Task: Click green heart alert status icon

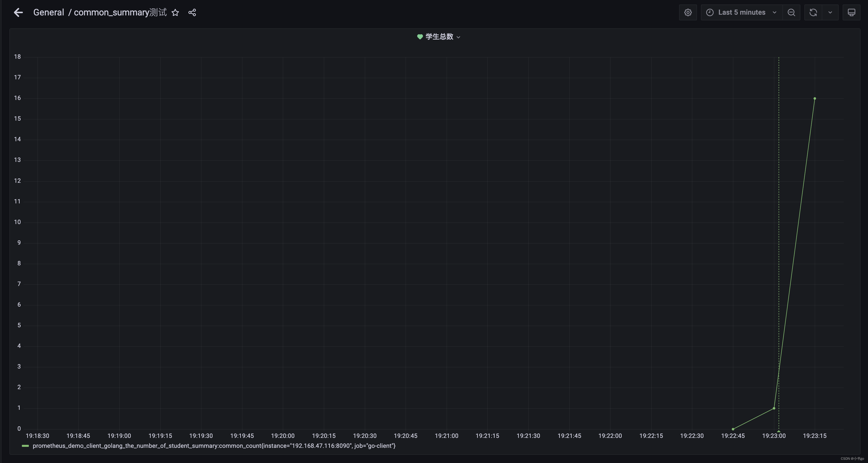Action: [x=420, y=37]
